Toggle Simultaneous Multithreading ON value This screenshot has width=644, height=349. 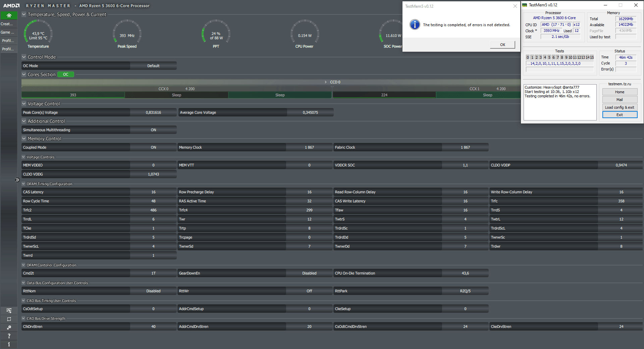click(153, 130)
